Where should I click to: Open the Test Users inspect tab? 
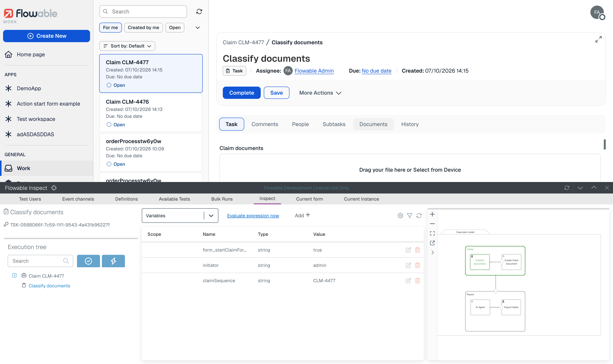30,199
